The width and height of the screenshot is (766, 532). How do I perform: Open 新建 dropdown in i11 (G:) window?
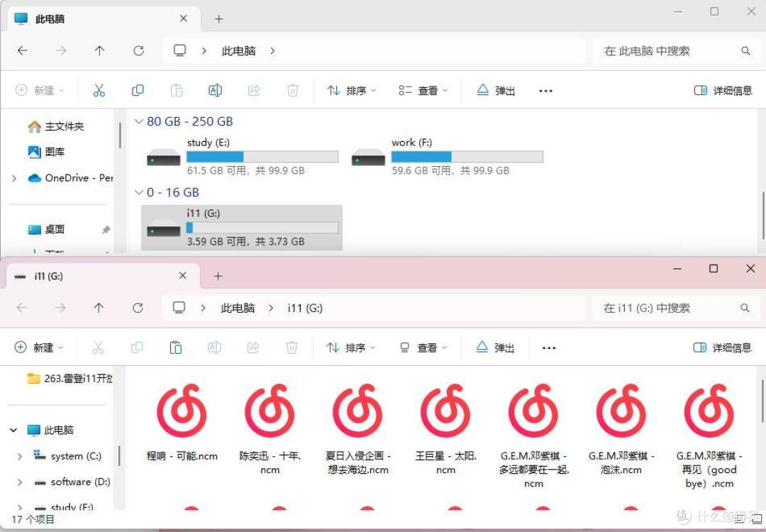[39, 348]
